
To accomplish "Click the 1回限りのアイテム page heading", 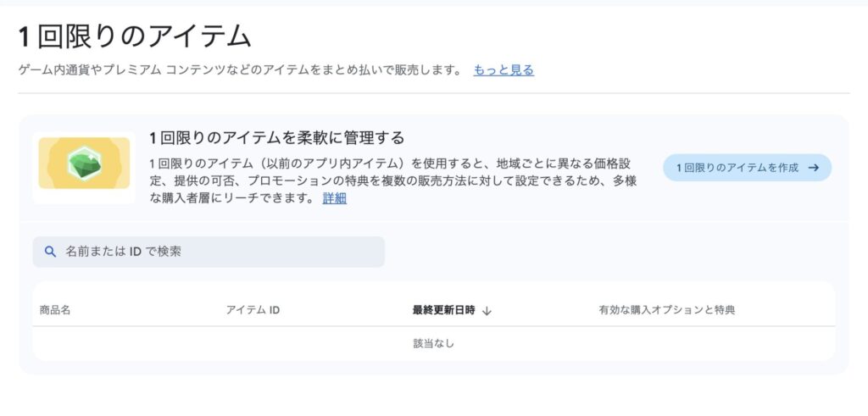I will 135,36.
